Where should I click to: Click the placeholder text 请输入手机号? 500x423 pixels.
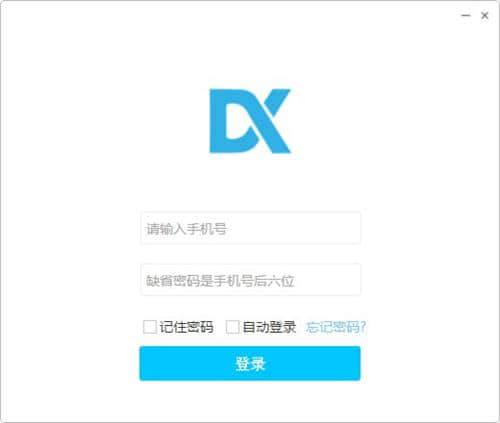(186, 229)
